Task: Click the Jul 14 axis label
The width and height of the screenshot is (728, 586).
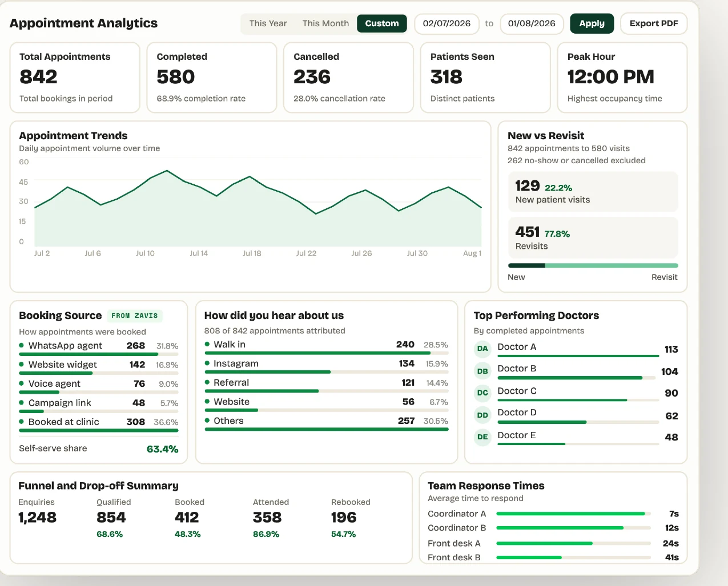Action: (x=199, y=253)
